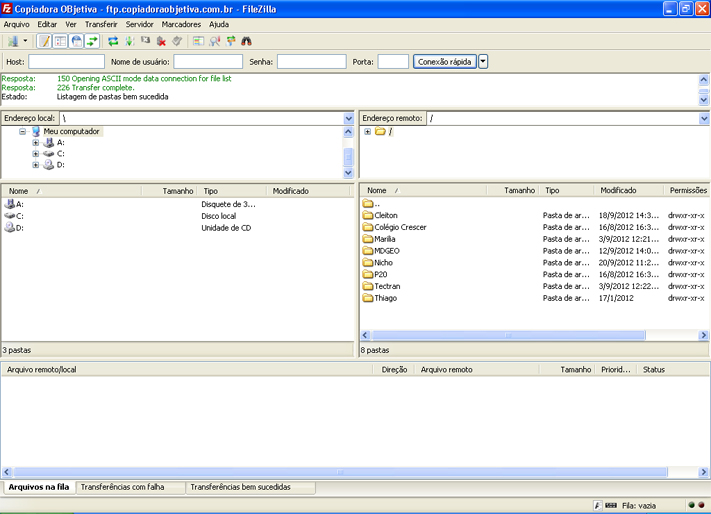This screenshot has width=711, height=514.
Task: Toggle the transfer queue display
Action: [92, 41]
